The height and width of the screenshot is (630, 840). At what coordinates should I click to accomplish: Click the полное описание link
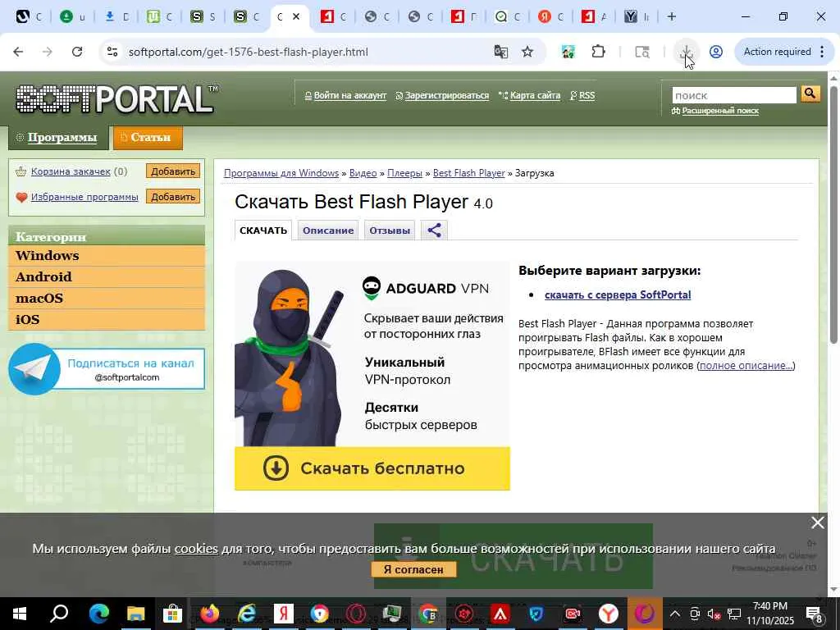click(746, 365)
